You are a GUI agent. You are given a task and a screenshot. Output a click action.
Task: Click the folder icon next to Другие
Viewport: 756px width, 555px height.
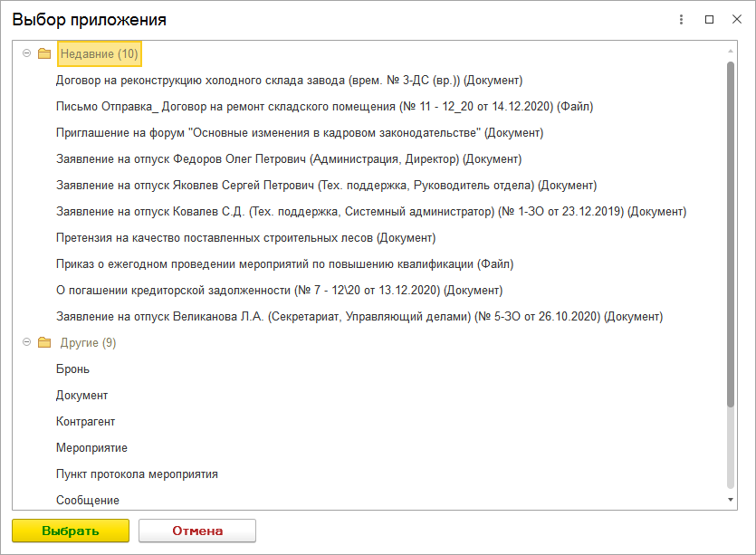coord(44,343)
